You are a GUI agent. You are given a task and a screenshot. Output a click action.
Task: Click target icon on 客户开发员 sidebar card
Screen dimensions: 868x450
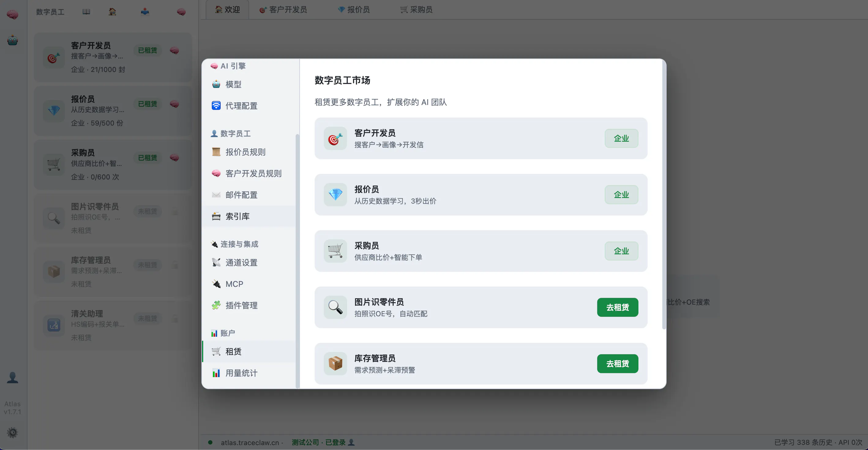click(x=54, y=57)
